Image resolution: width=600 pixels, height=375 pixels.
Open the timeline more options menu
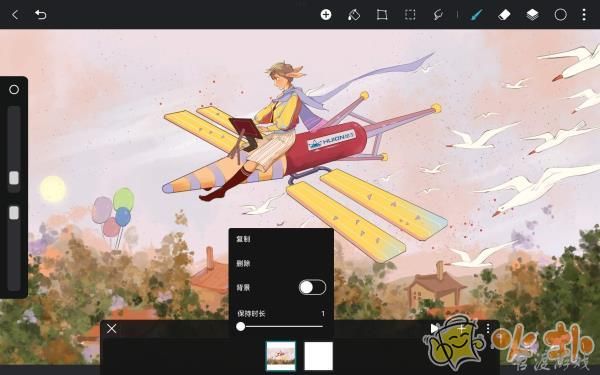tap(488, 328)
